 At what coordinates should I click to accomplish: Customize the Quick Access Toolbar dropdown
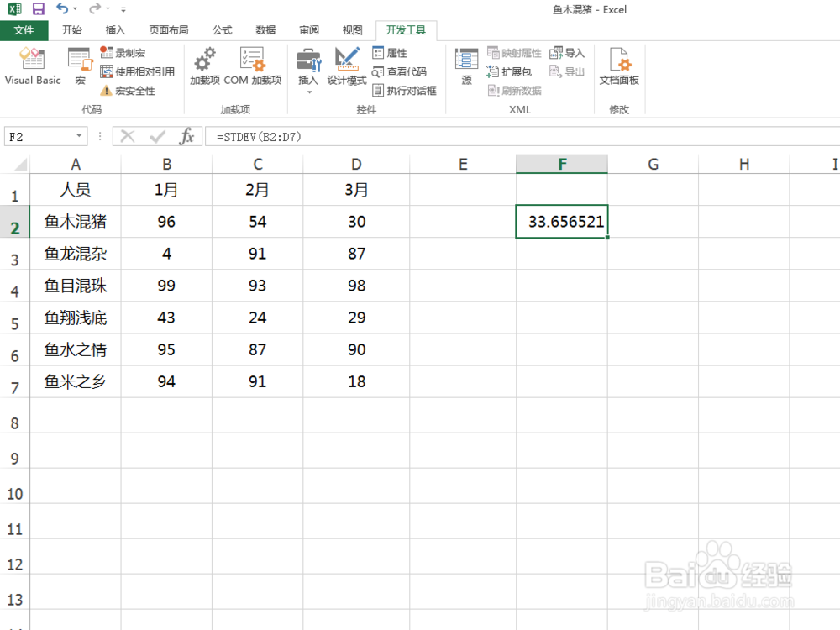123,9
